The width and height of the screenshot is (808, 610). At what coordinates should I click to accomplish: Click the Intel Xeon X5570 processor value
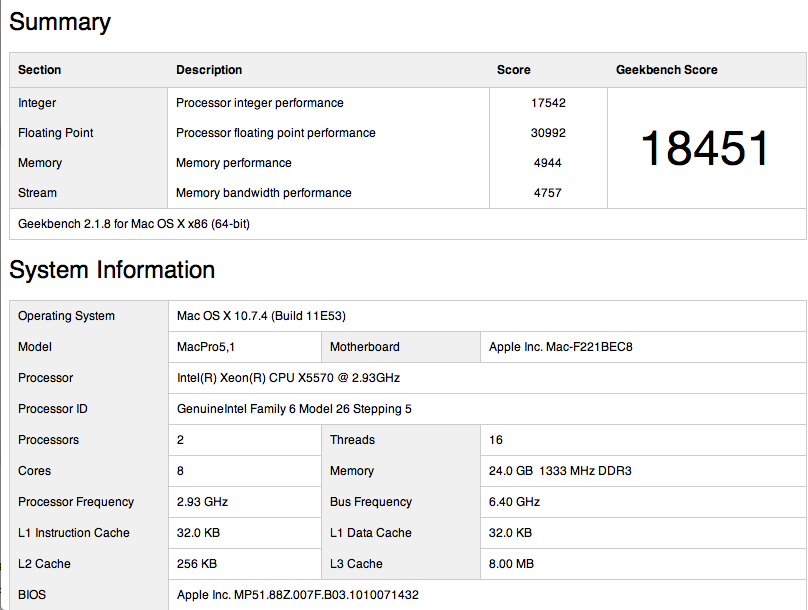coord(289,378)
